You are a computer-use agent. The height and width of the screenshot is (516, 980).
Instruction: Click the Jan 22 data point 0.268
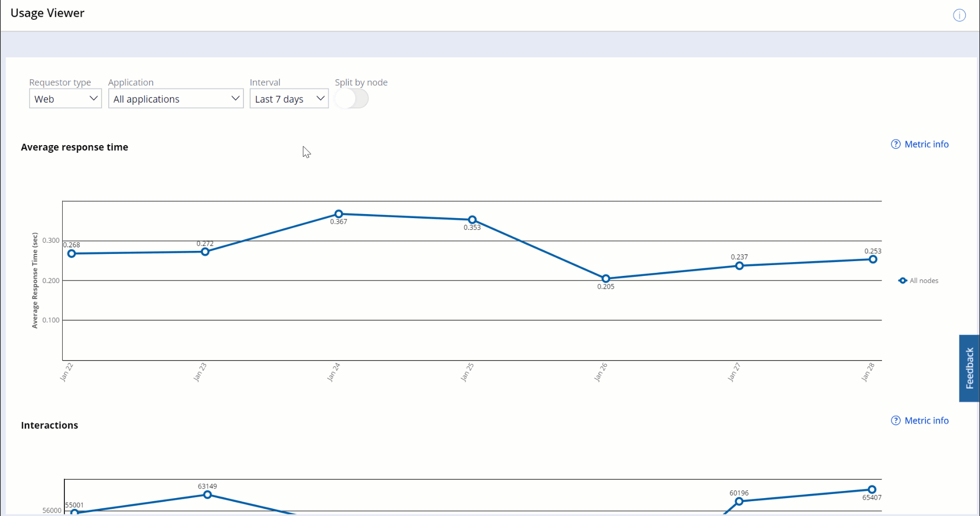pos(72,253)
